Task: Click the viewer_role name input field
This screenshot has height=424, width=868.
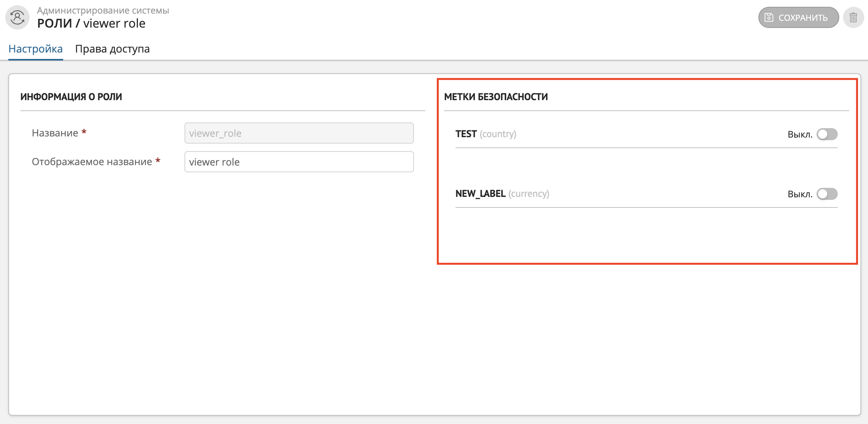Action: click(x=299, y=133)
